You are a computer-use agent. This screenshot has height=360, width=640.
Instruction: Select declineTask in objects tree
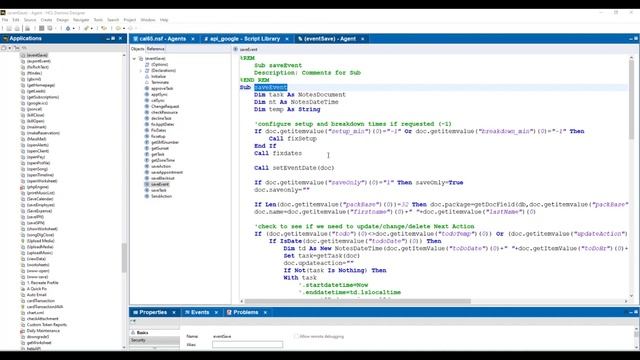coord(161,118)
